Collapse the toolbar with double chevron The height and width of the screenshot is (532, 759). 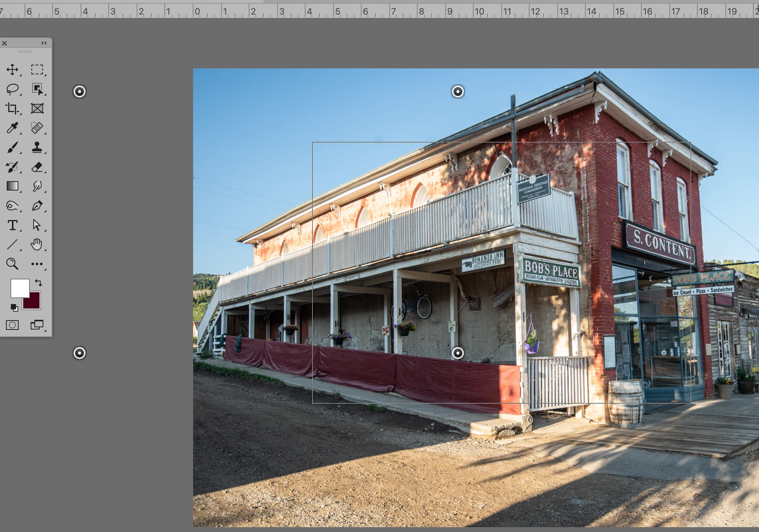point(44,43)
